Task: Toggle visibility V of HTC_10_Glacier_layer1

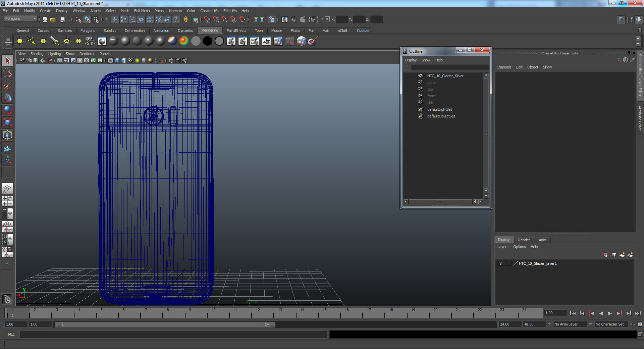Action: (501, 263)
